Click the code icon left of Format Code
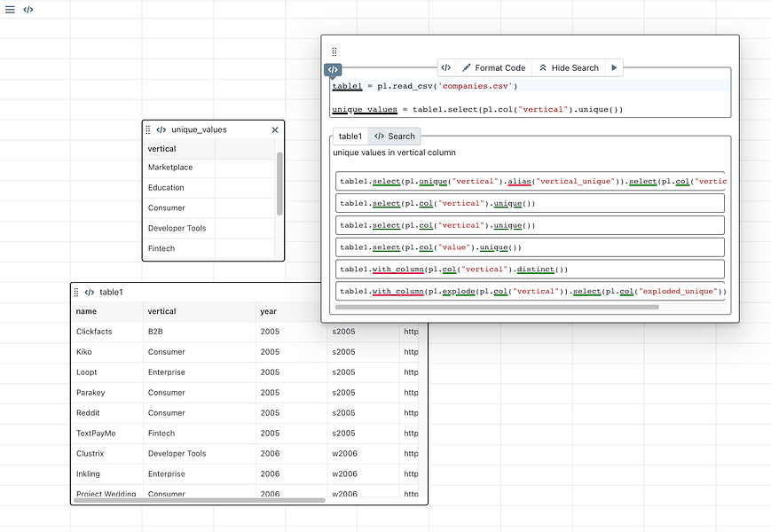Screen dimensions: 771x532 pyautogui.click(x=446, y=67)
